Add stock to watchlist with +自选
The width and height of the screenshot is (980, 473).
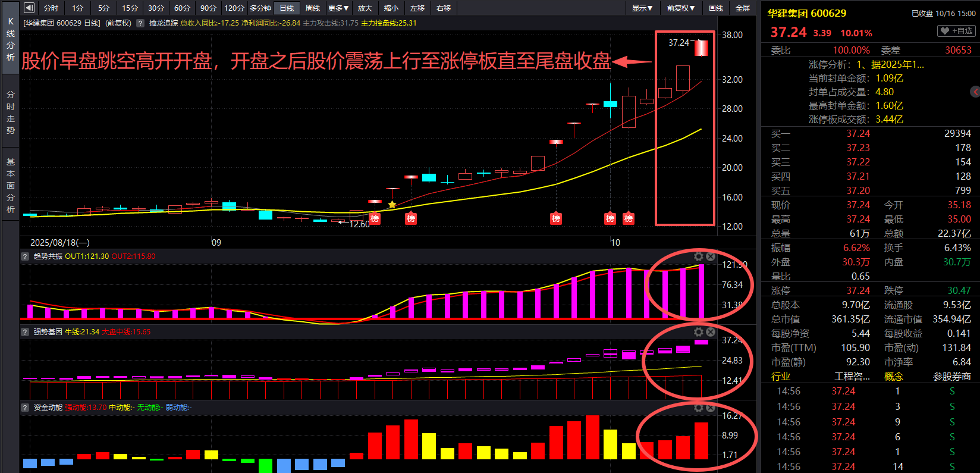pyautogui.click(x=957, y=31)
